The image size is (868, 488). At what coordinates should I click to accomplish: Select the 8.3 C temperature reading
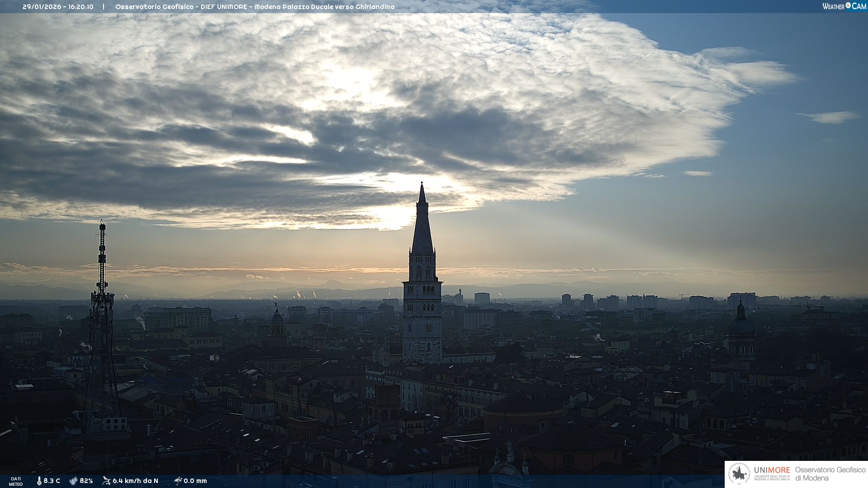[52, 481]
